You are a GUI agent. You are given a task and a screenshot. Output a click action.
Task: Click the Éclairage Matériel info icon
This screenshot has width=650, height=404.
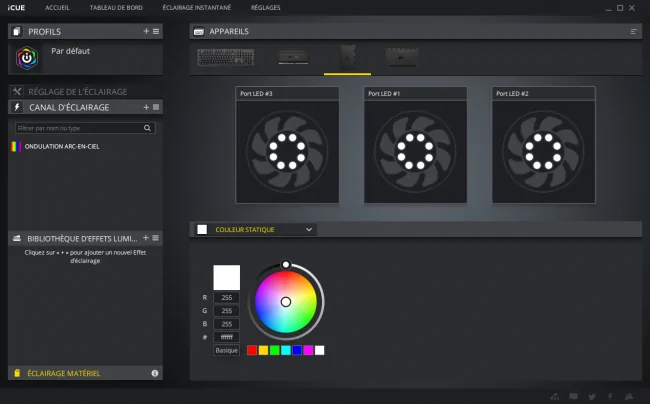pos(155,373)
